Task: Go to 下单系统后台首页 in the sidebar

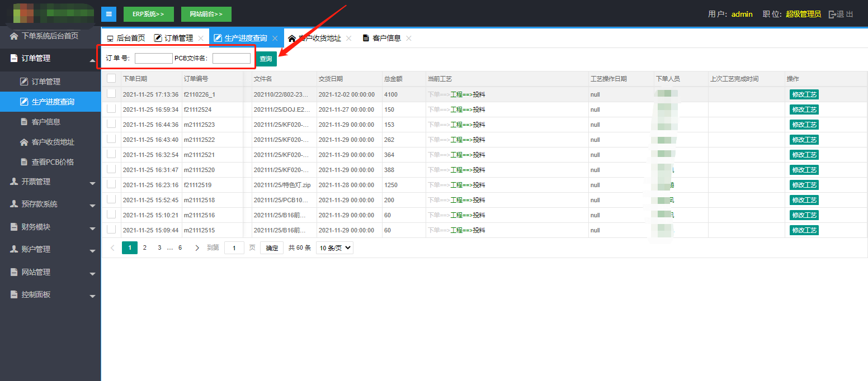Action: tap(49, 36)
